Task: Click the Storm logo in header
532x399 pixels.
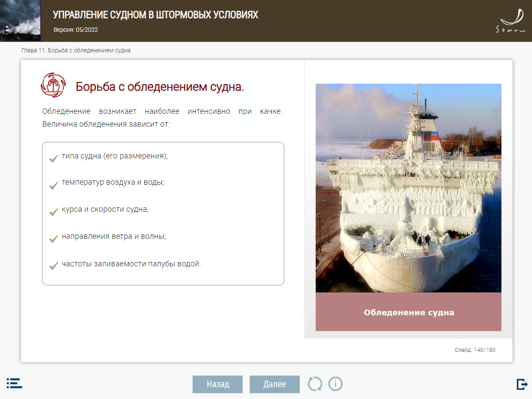Action: (511, 21)
